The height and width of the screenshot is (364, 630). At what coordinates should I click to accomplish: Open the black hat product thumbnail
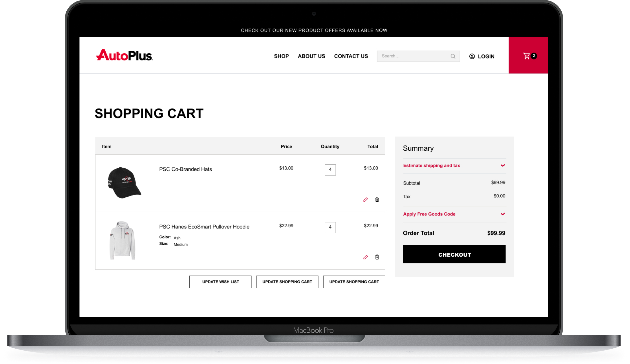tap(124, 183)
